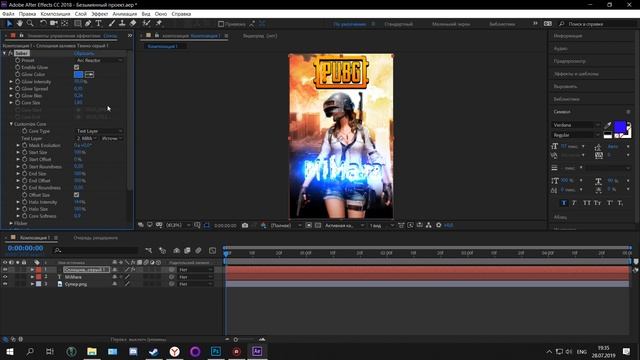Select the Clone Stamp tool
Screen dimensions: 640x360
tap(122, 24)
